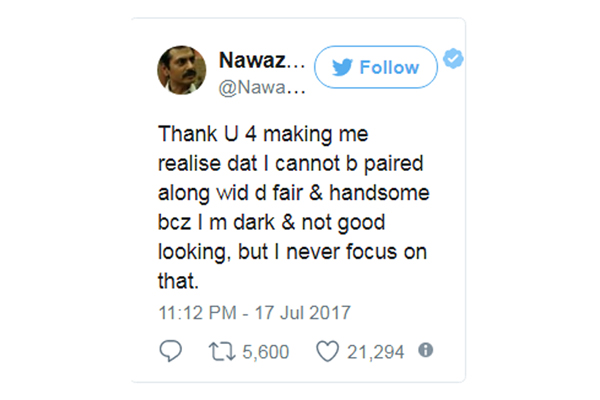Open the @Nawa… handle link

[262, 88]
